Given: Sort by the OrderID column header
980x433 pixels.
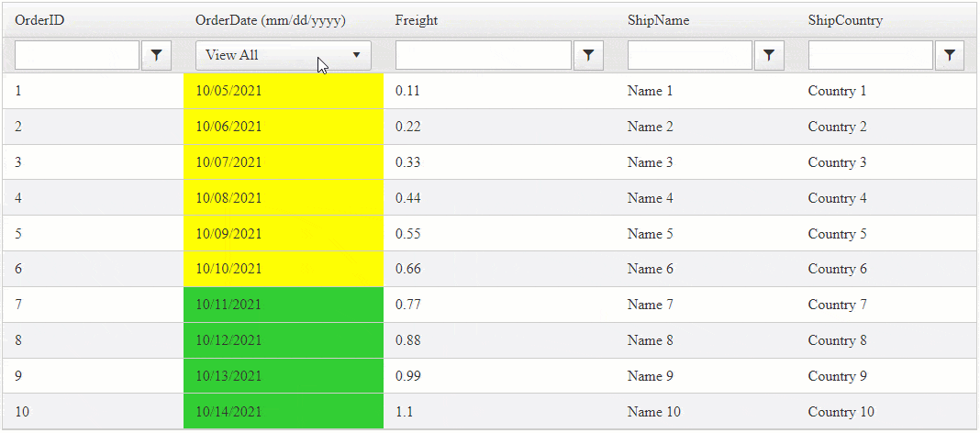Looking at the screenshot, I should click(x=40, y=20).
